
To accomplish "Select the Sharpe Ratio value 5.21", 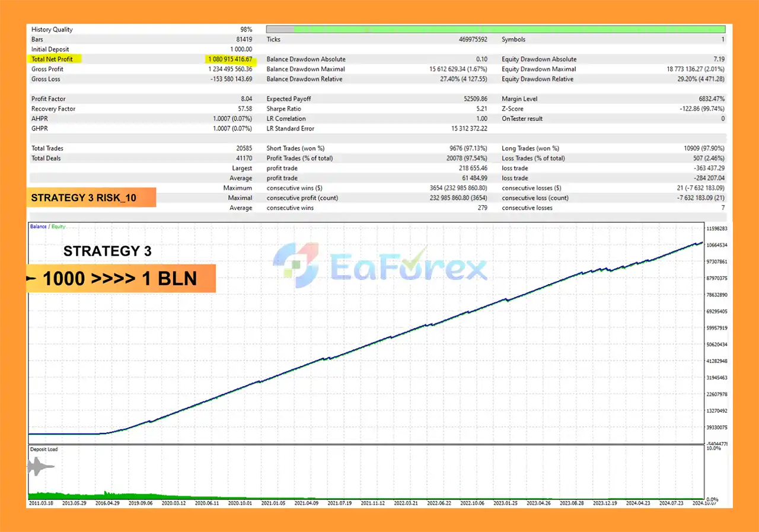I will tap(481, 109).
